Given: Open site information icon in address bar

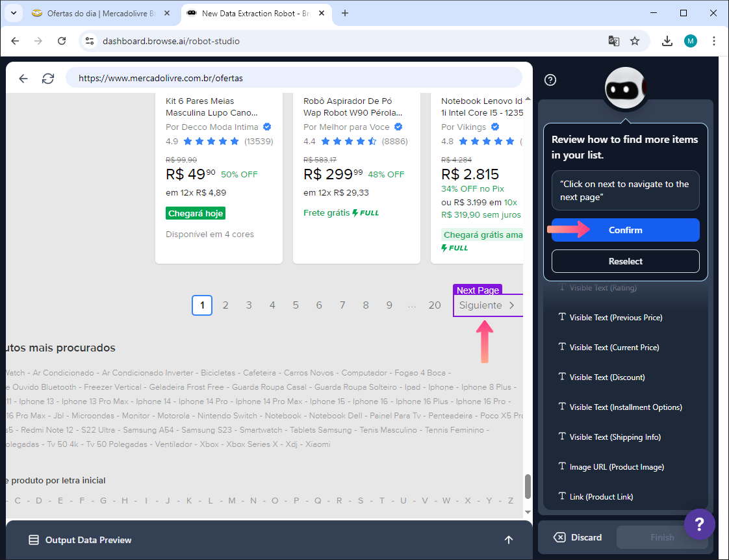Looking at the screenshot, I should (90, 41).
